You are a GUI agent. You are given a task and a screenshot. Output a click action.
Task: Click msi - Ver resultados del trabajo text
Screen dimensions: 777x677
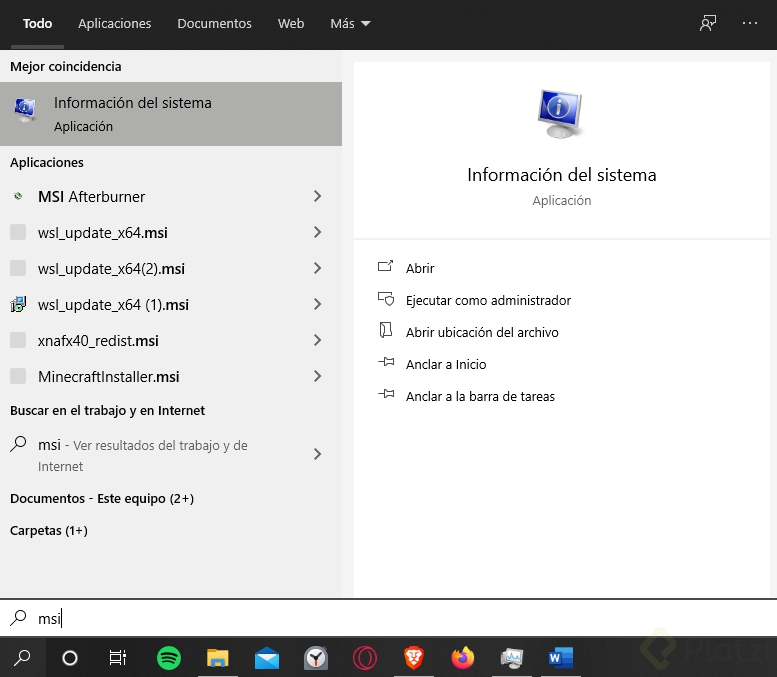143,455
